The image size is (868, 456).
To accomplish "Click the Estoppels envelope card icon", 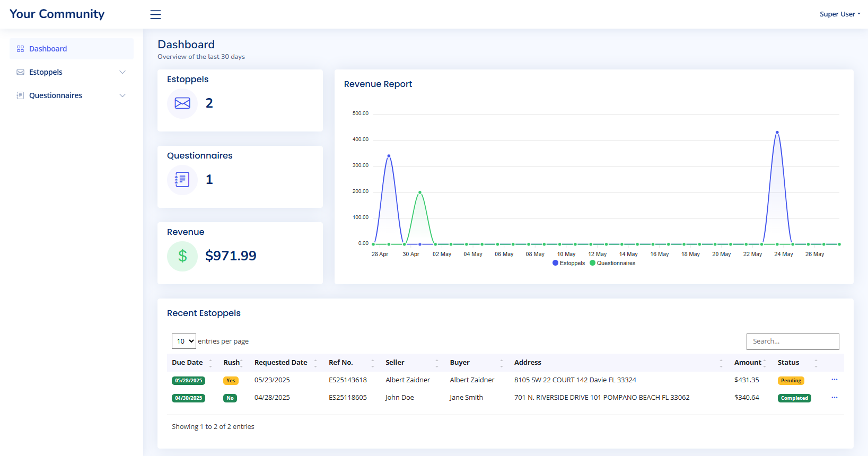I will coord(182,103).
